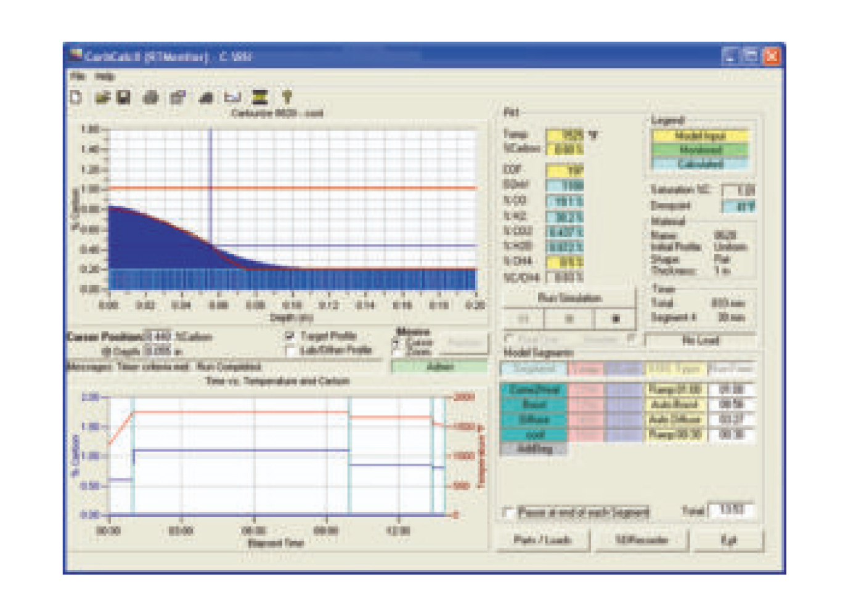Click the key icon in toolbar
This screenshot has width=848, height=616.
(x=287, y=97)
